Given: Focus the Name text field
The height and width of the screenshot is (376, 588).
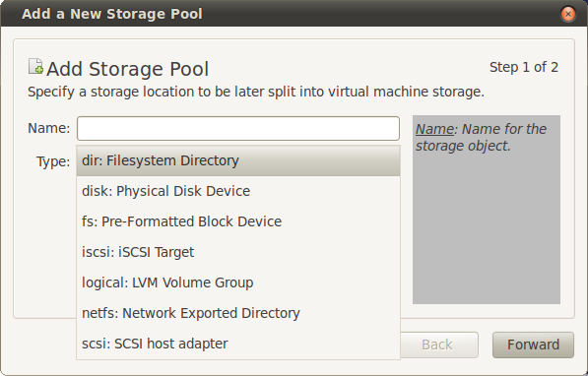Looking at the screenshot, I should click(238, 128).
